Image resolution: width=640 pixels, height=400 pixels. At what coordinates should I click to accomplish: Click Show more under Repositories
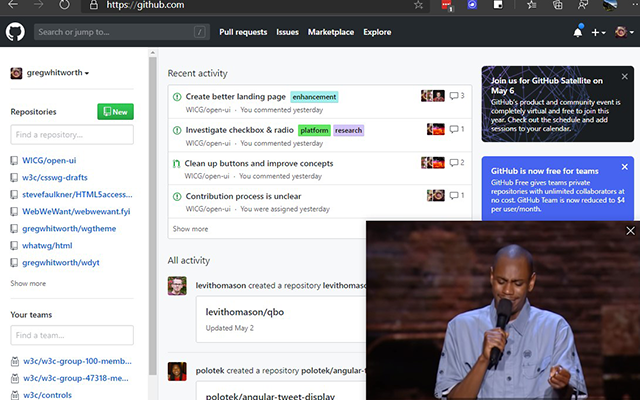pos(28,283)
